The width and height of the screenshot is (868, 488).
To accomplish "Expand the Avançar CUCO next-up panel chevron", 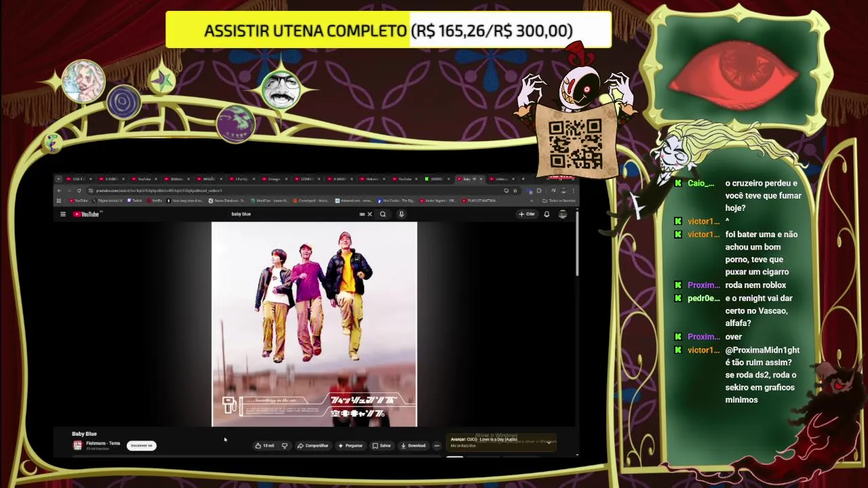I will 549,441.
